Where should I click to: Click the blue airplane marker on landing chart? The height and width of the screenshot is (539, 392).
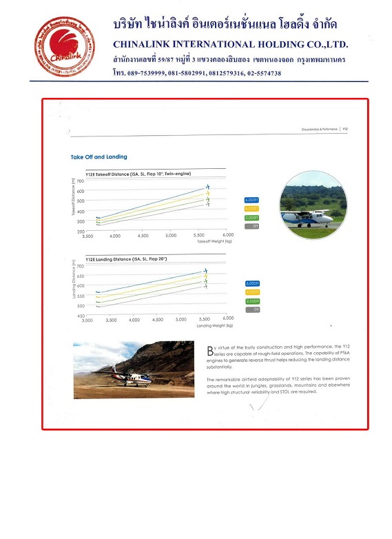pos(205,271)
